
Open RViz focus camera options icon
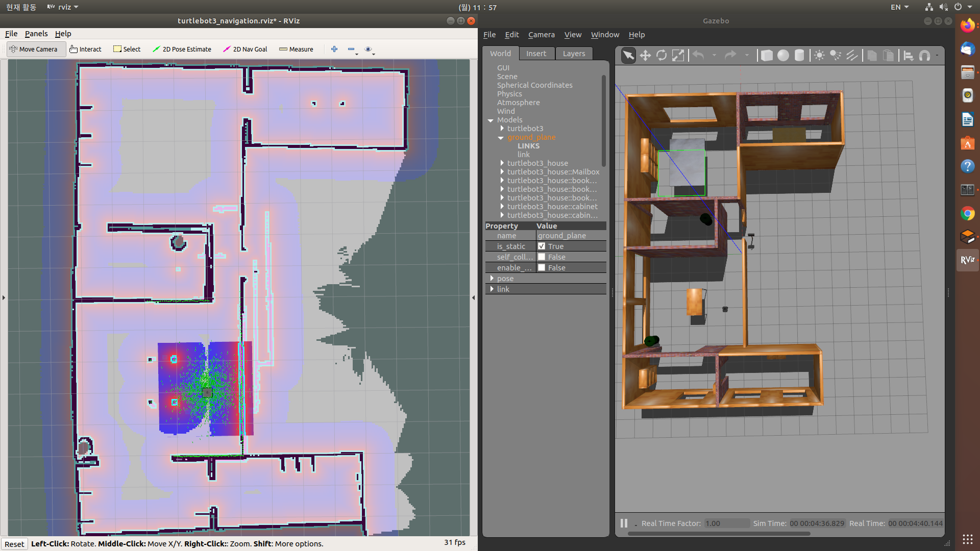tap(369, 49)
